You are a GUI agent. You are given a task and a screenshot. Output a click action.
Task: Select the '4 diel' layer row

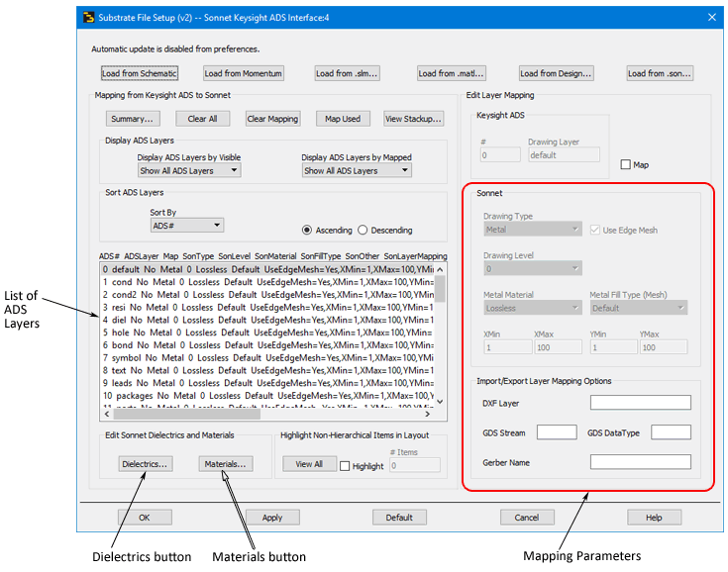tap(267, 320)
